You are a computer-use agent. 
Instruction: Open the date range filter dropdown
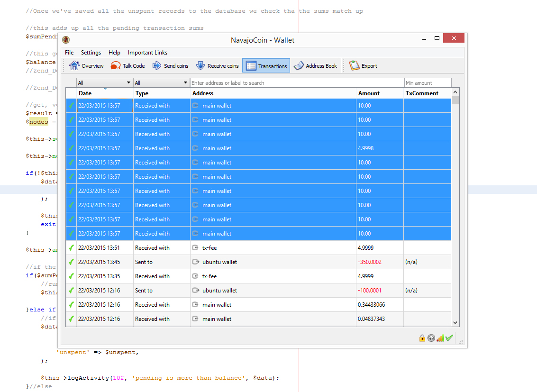tap(104, 82)
